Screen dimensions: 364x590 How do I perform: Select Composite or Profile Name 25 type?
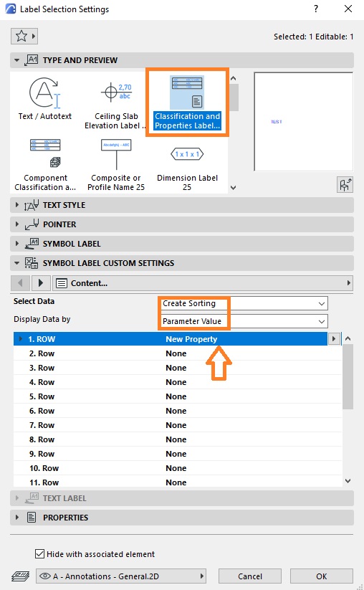click(116, 164)
